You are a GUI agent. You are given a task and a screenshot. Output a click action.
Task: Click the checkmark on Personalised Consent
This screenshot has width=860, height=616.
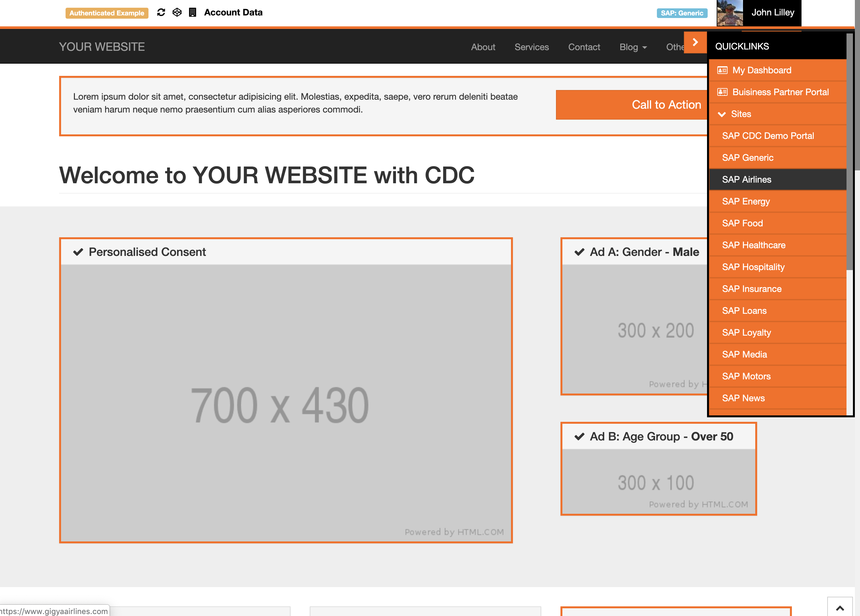78,252
